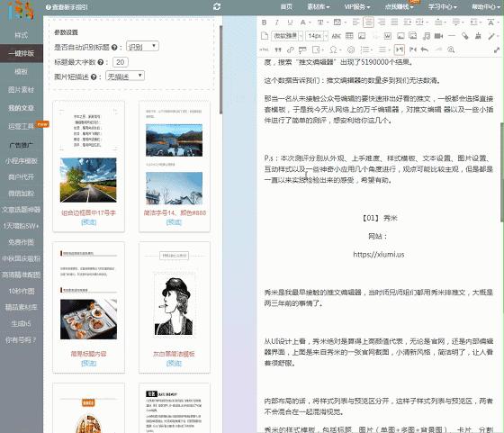Apply center text alignment
Viewport: 504px width, 433px height.
tap(368, 23)
